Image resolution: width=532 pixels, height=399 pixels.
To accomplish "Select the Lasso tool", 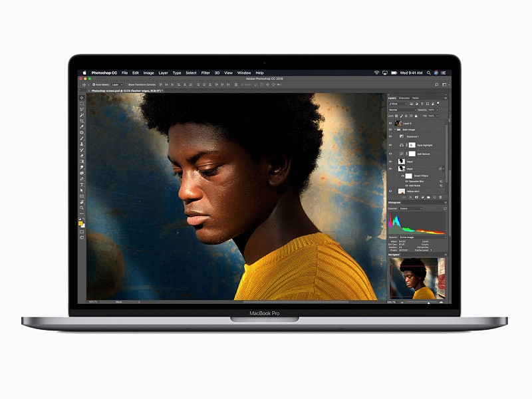I will (82, 109).
